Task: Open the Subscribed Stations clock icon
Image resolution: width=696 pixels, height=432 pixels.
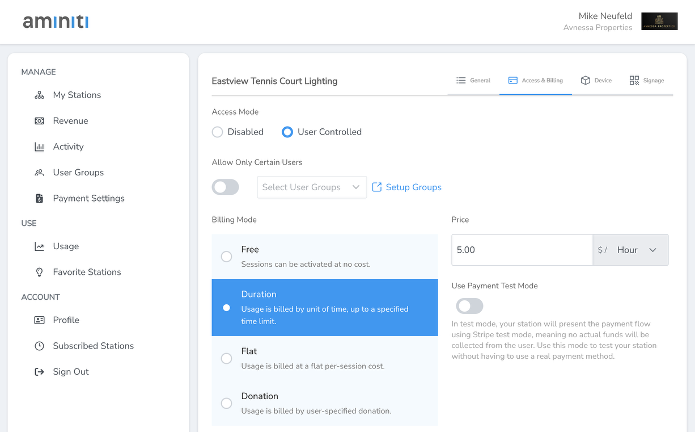Action: [40, 346]
